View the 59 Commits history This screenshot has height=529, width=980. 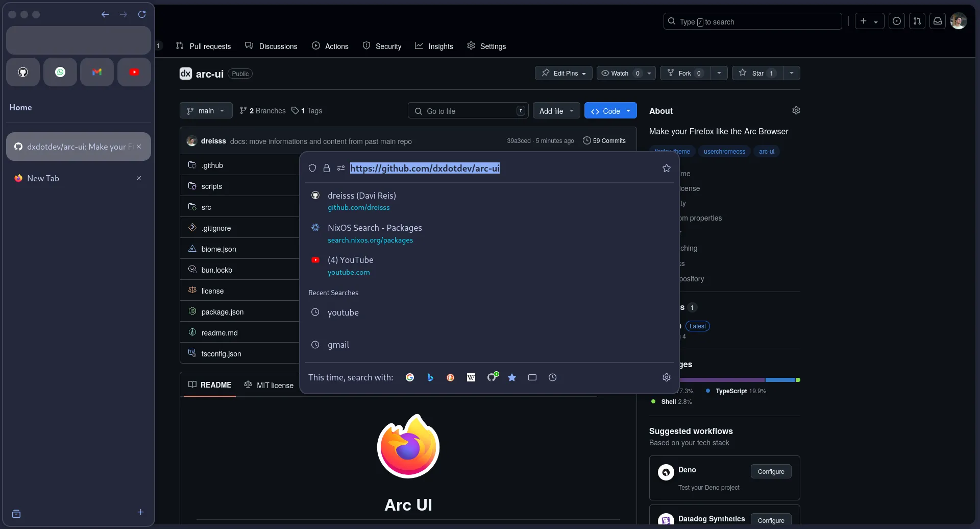pyautogui.click(x=604, y=141)
